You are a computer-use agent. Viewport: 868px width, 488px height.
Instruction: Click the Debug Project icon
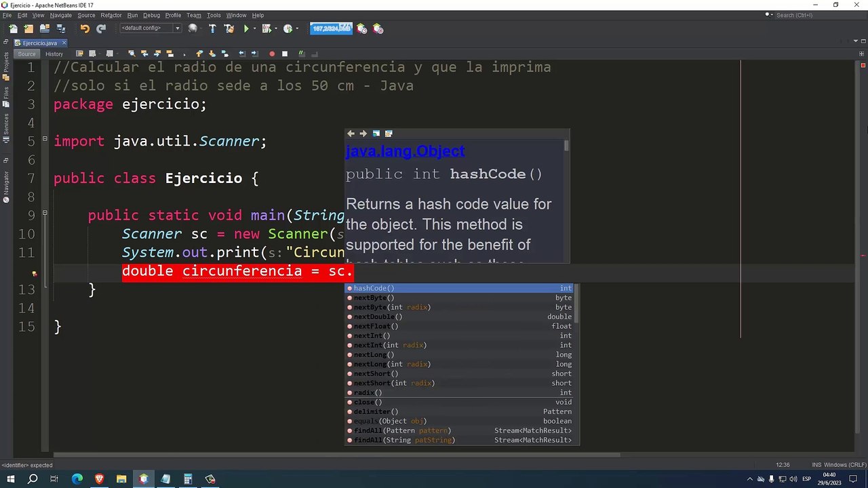click(267, 28)
